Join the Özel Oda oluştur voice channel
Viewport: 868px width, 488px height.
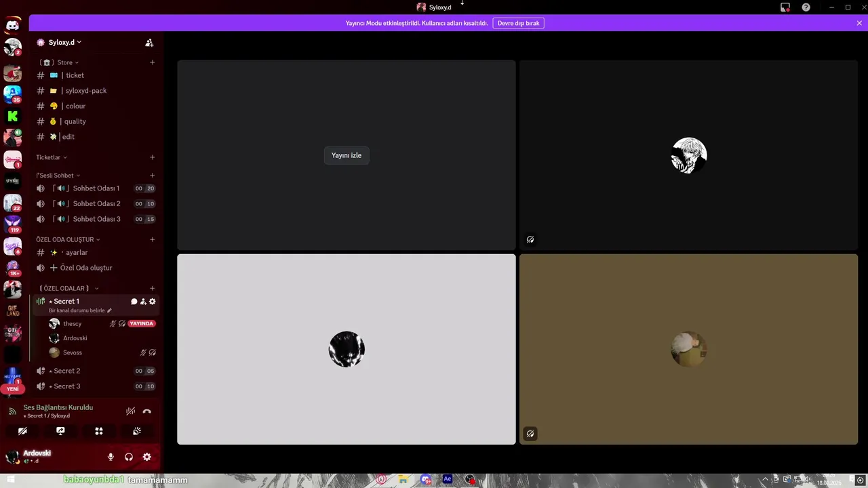pos(96,268)
